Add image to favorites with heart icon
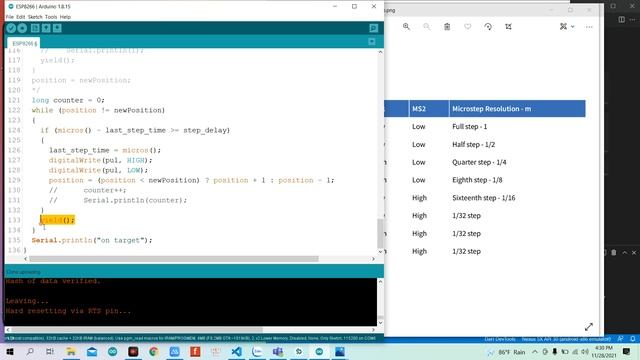640x360 pixels. (468, 27)
